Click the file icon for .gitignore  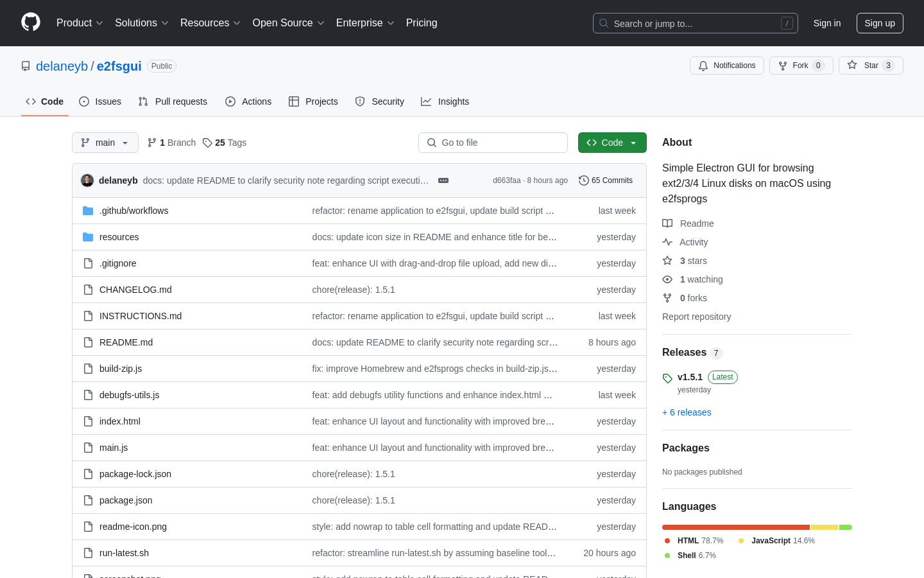tap(88, 263)
